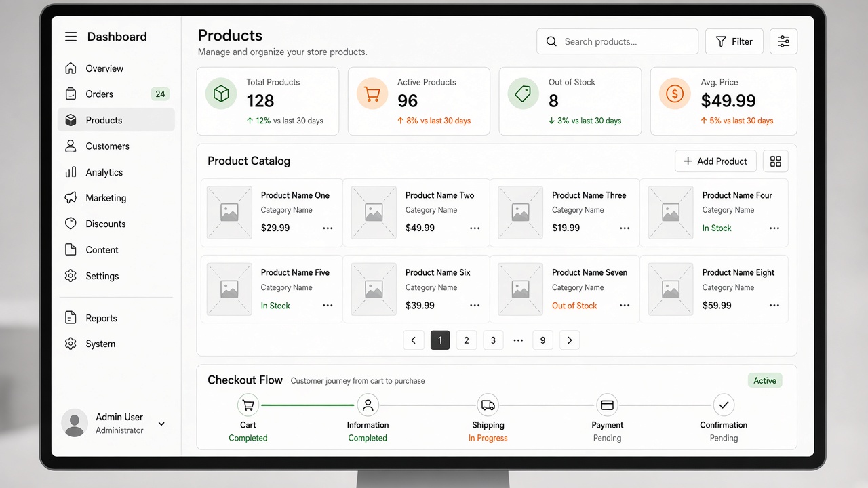Open the view settings sliders icon

[x=783, y=41]
